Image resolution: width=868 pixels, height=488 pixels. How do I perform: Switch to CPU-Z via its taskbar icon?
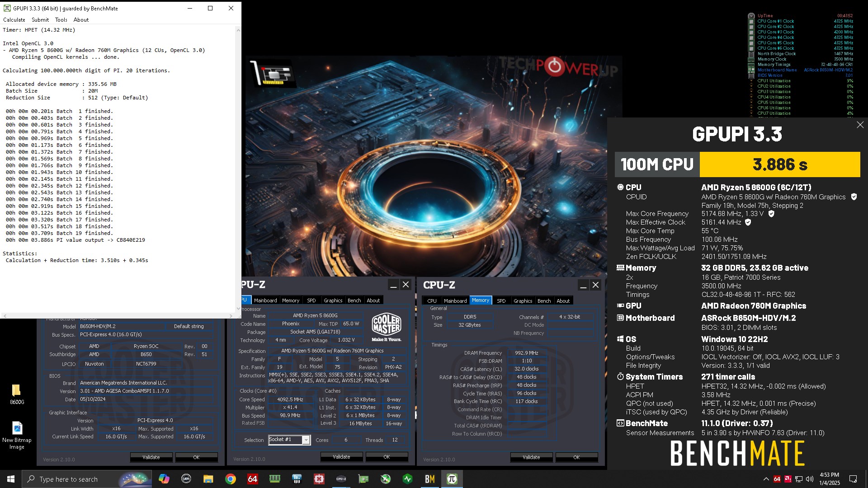pyautogui.click(x=341, y=479)
